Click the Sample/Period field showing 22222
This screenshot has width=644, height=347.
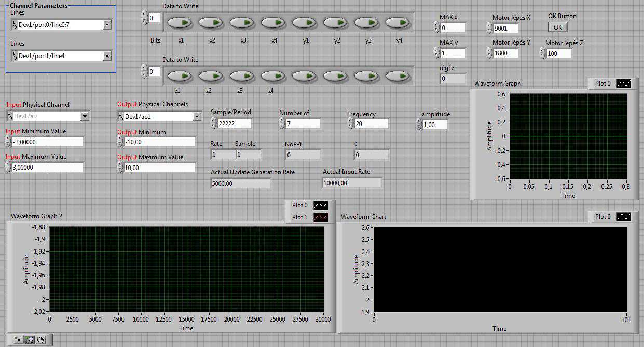pos(235,123)
